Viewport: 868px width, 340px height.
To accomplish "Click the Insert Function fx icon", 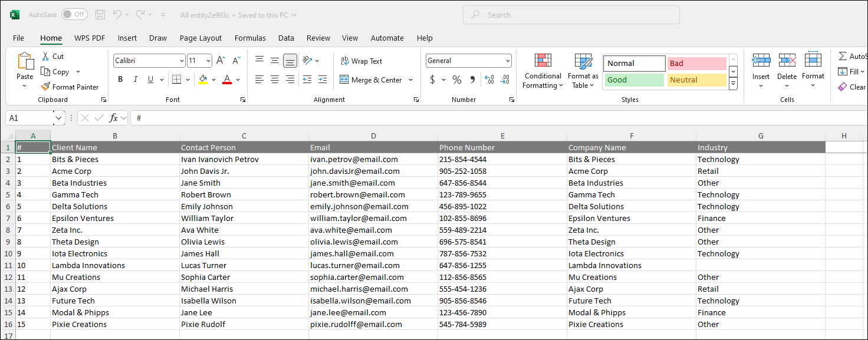I will (114, 118).
